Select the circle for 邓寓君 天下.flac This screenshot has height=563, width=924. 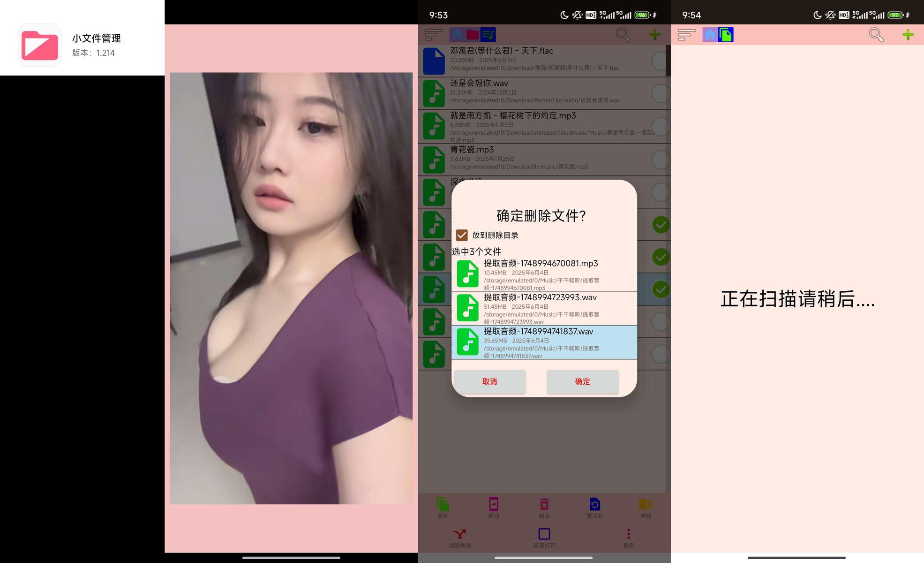tap(660, 61)
